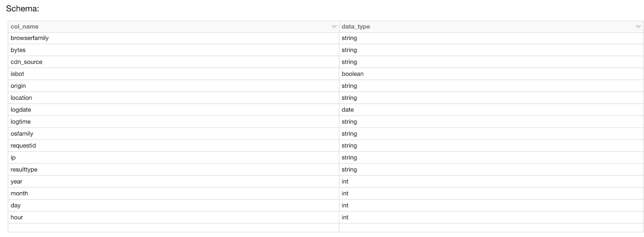Select the origin cell
The width and height of the screenshot is (644, 237).
click(18, 86)
